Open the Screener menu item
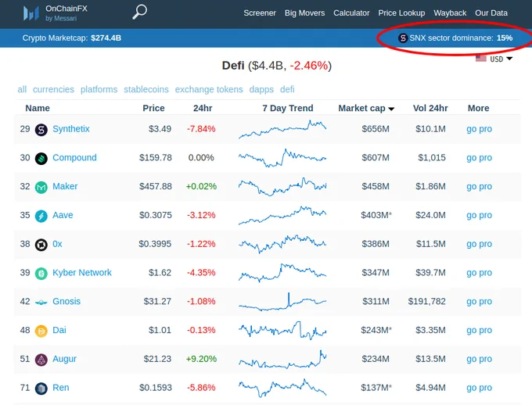532x405 pixels. 260,13
